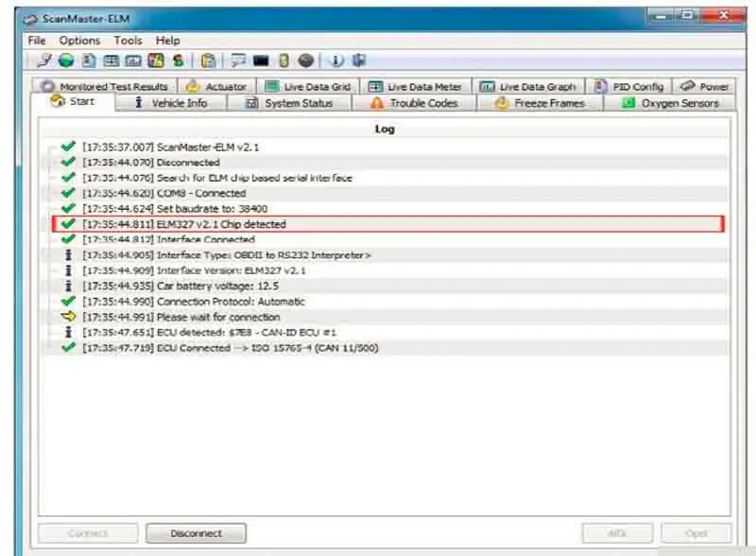Click the green globe toolbar icon

tap(66, 61)
